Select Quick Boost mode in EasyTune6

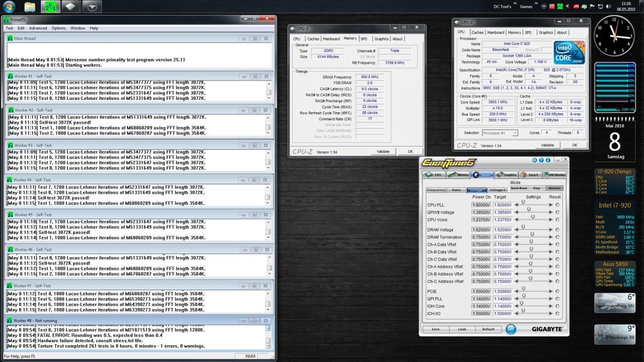coord(519,188)
